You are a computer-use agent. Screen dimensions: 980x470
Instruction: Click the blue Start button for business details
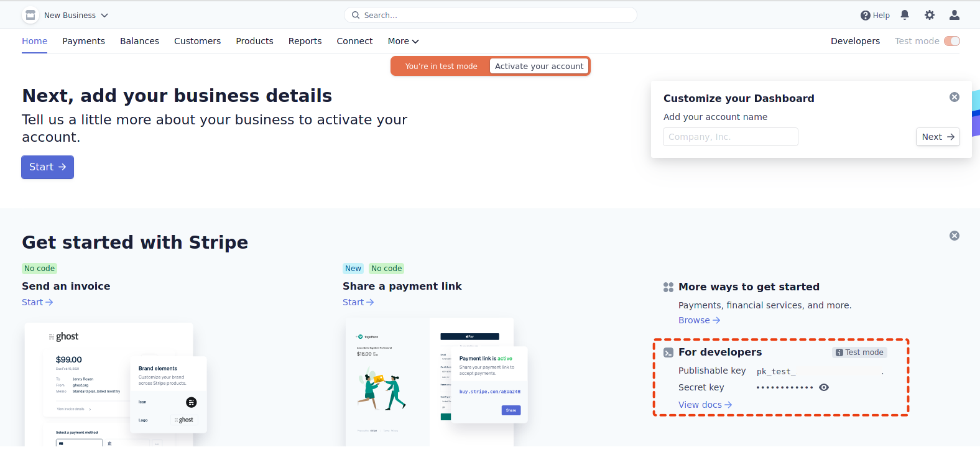pos(47,167)
